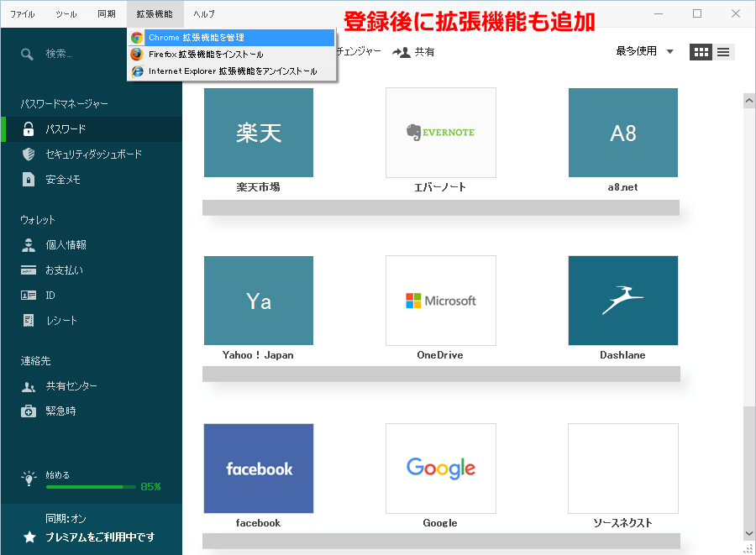Click the Chrome icon in the menu
The image size is (756, 555).
[x=137, y=38]
